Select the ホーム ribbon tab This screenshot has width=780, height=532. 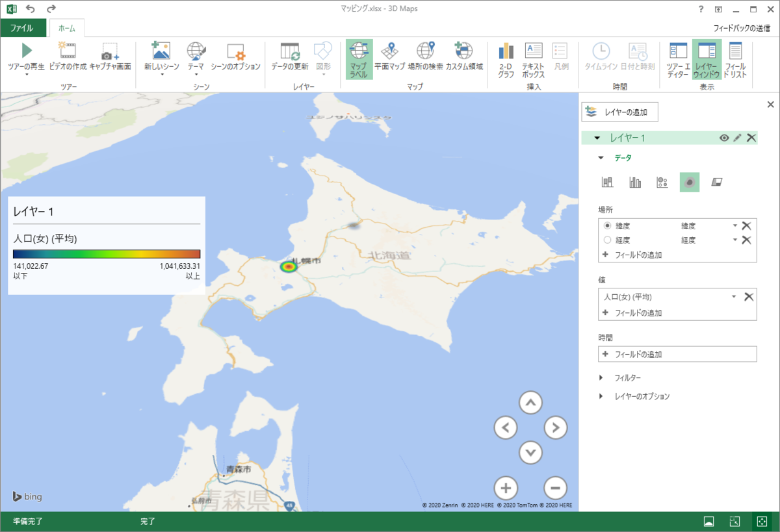pos(67,28)
